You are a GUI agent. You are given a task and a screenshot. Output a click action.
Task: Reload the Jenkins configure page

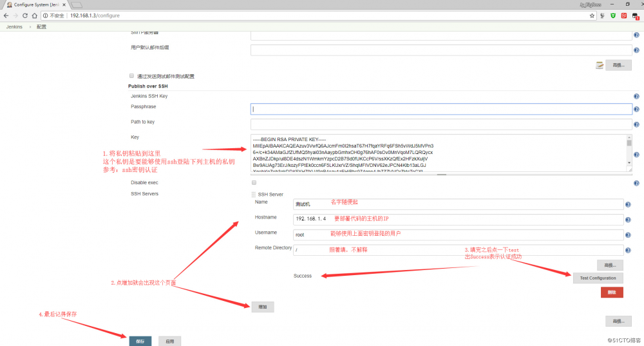pos(25,15)
